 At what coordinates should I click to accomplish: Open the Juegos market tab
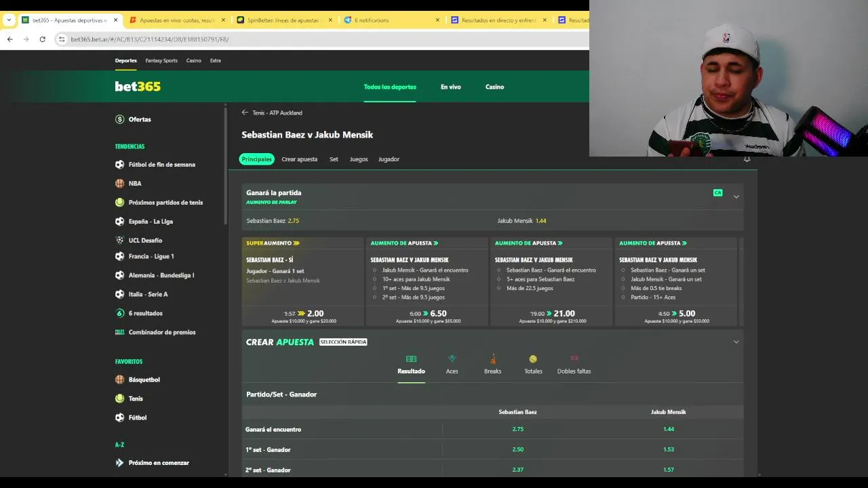pos(359,159)
